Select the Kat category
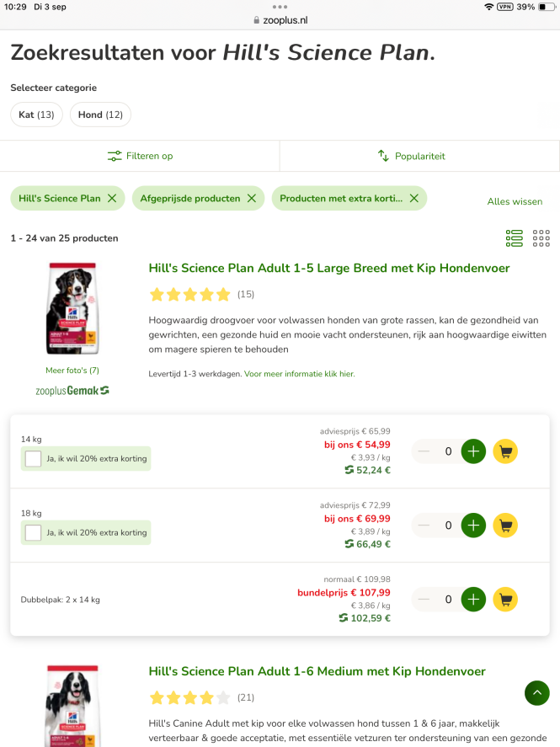Screen dimensions: 560x747 tap(36, 115)
